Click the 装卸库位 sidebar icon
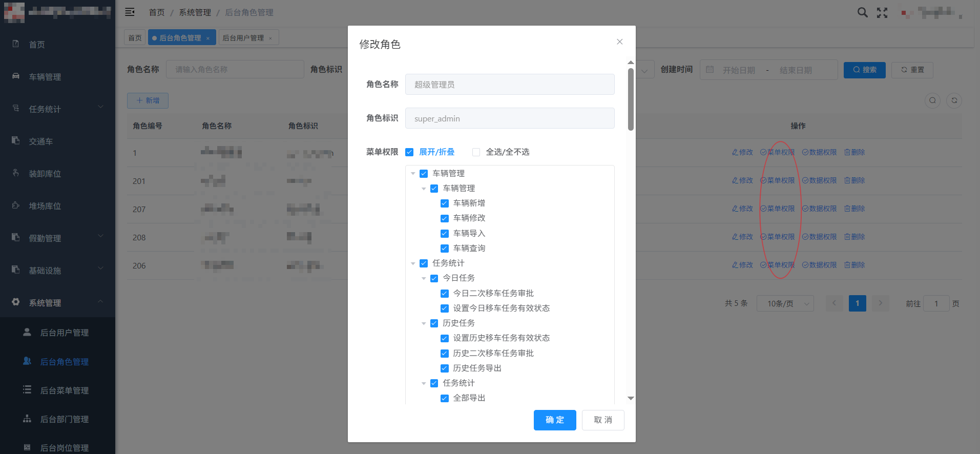Viewport: 980px width, 454px height. click(x=16, y=173)
